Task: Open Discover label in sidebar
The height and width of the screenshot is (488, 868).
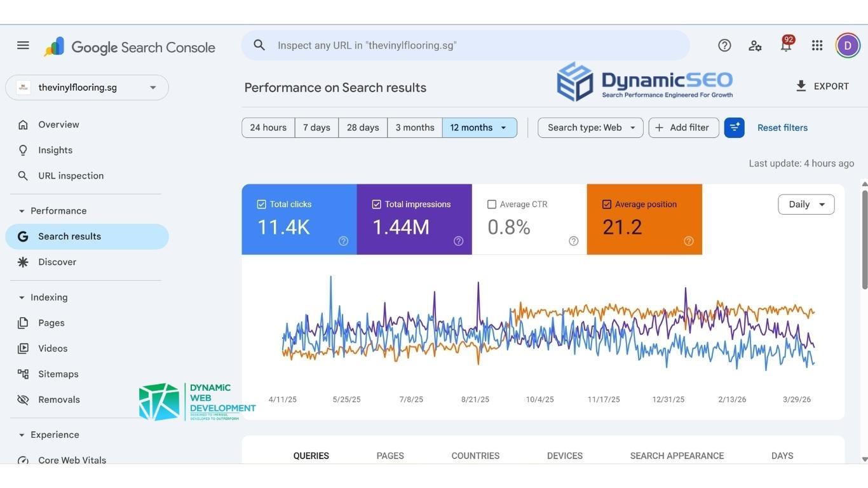Action: point(57,262)
